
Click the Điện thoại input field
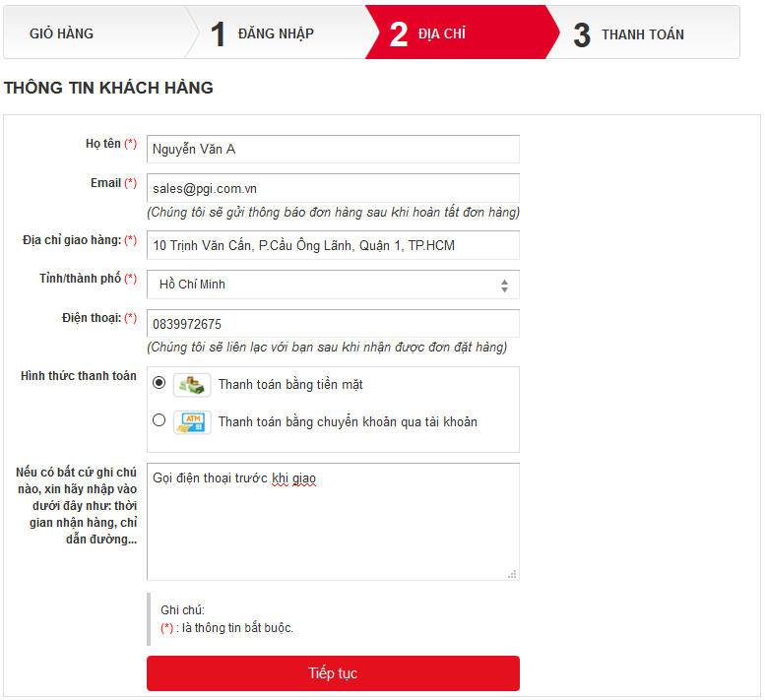(x=333, y=323)
